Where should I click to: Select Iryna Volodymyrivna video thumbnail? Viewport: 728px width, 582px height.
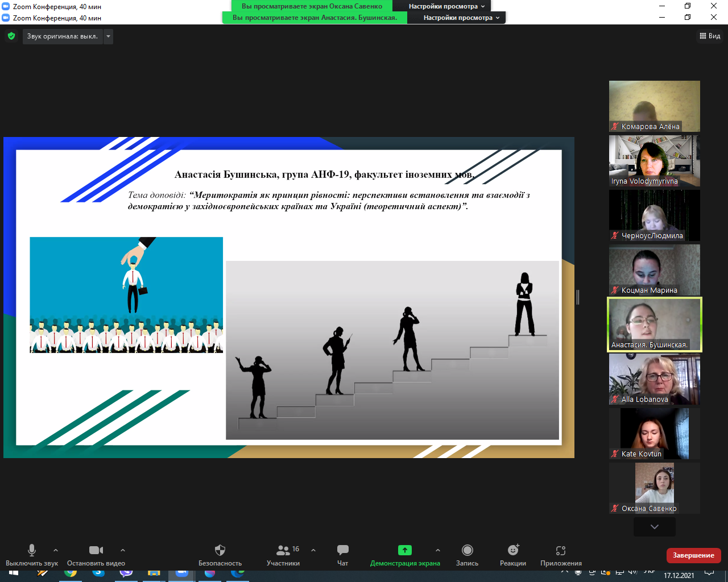point(655,161)
